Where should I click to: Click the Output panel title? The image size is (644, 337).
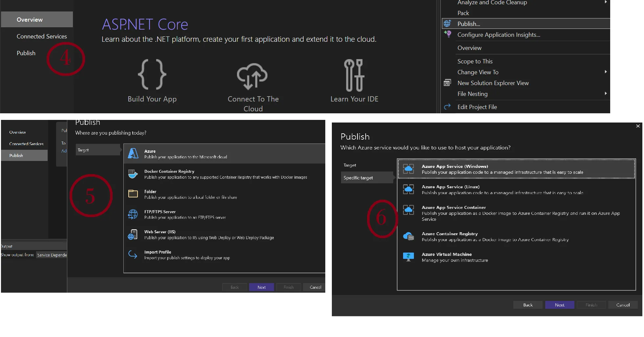click(x=6, y=246)
